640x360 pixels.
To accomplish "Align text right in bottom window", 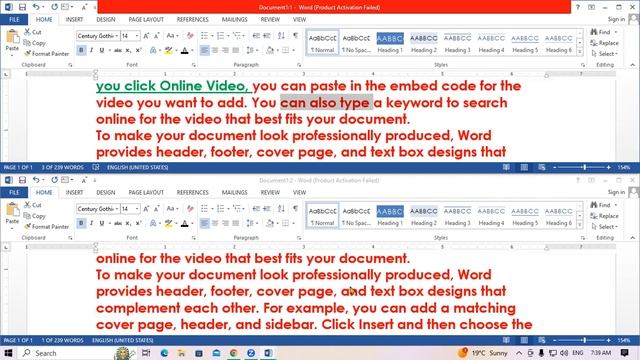I will (225, 223).
